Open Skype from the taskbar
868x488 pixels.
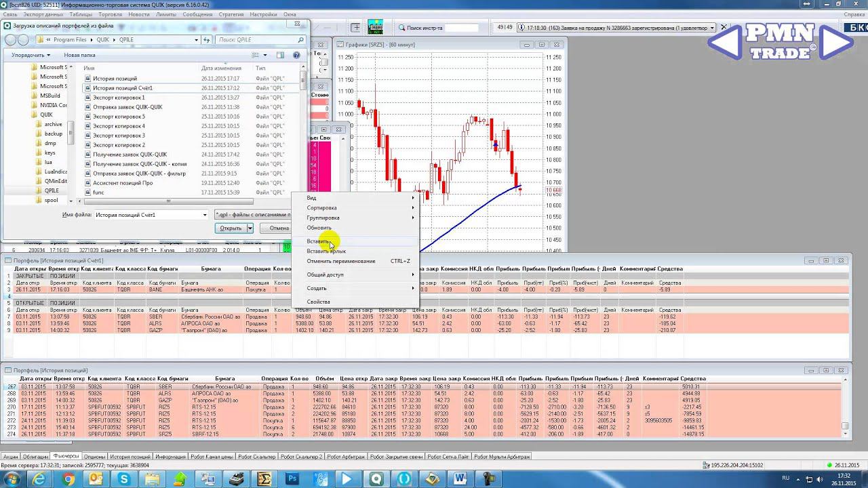pos(125,479)
